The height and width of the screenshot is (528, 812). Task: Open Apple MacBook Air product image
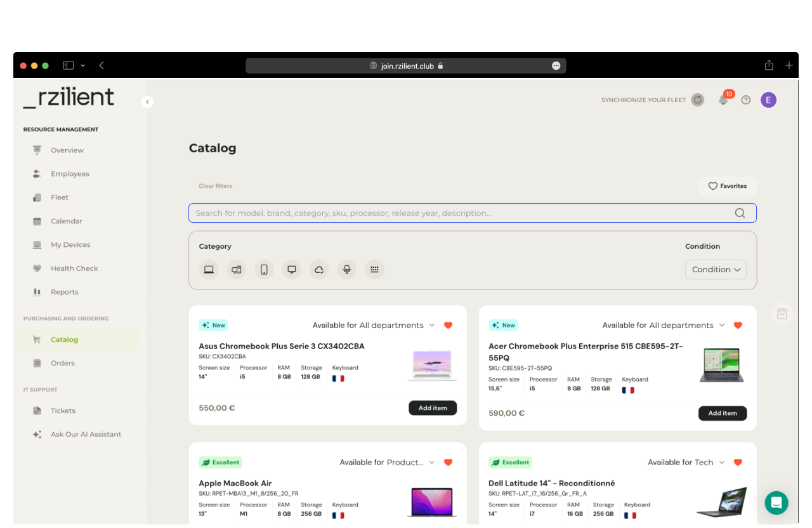point(431,502)
